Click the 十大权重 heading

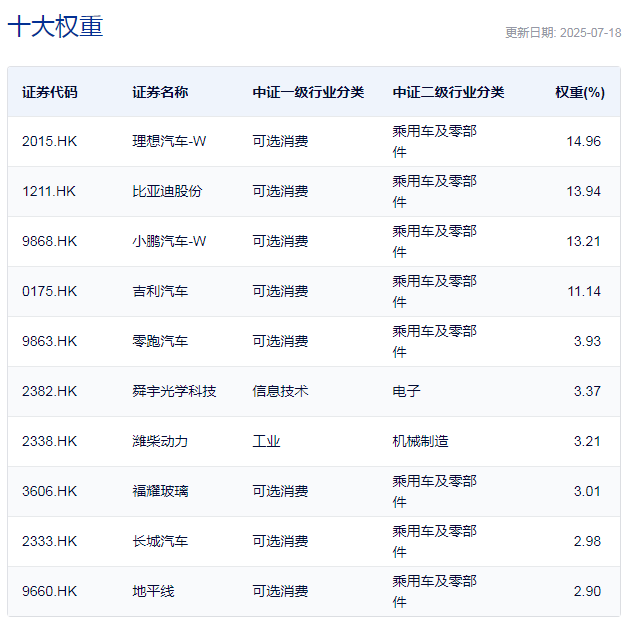pos(55,26)
